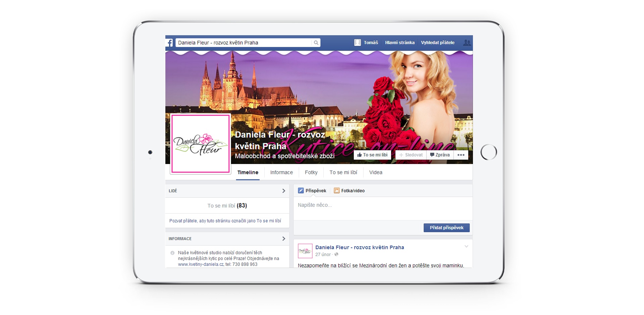Open the To se mi líbí tab
The width and height of the screenshot is (644, 315).
[x=343, y=172]
